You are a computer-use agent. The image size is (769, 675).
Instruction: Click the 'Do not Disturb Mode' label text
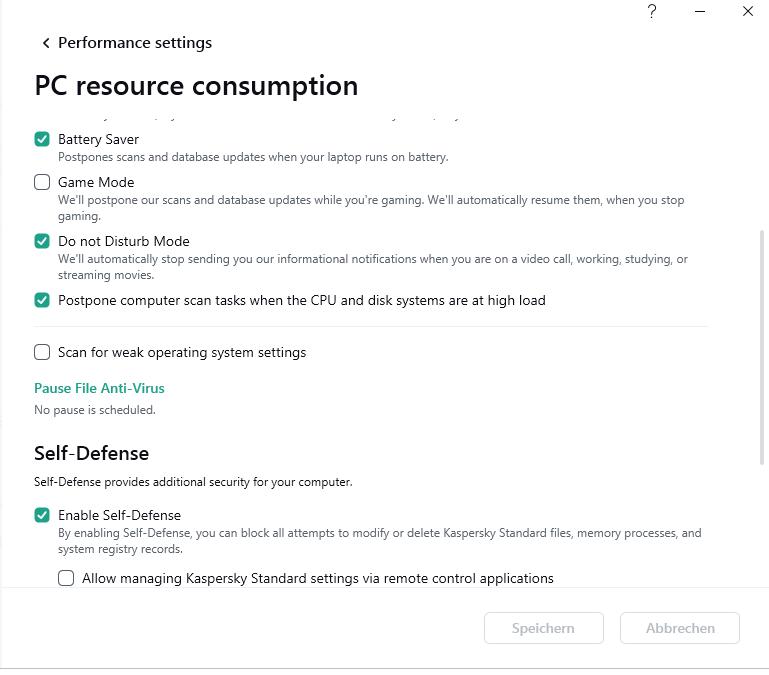[123, 241]
